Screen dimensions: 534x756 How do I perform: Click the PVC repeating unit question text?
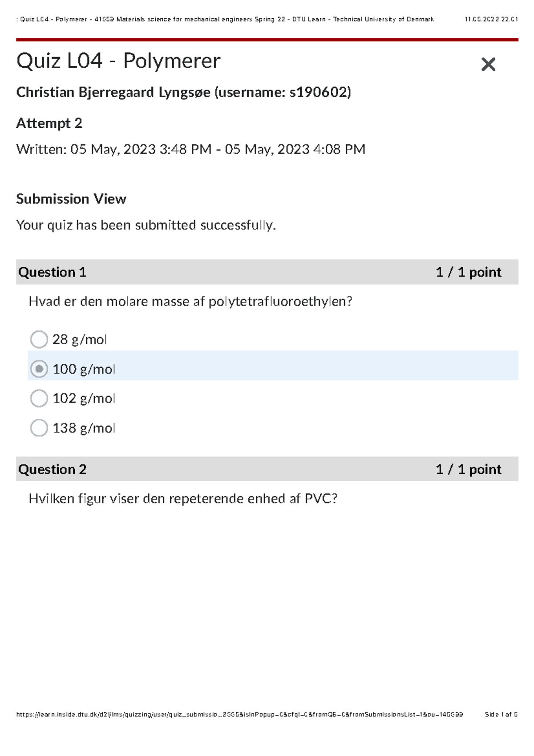pyautogui.click(x=183, y=499)
